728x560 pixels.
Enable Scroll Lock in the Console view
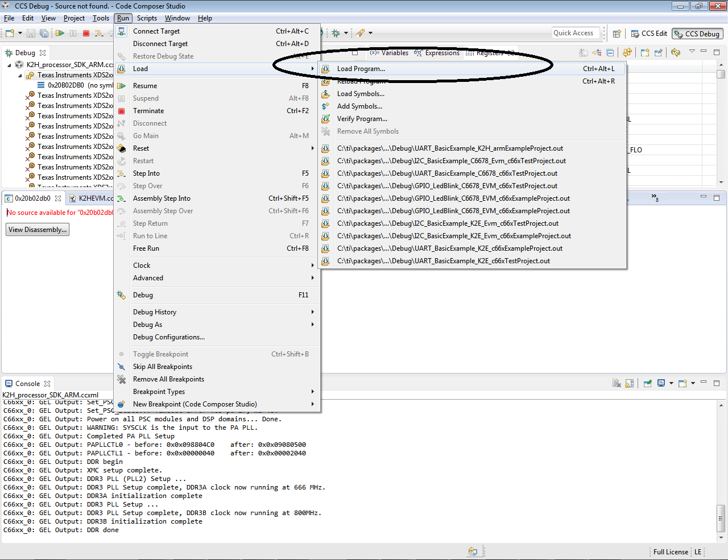click(629, 383)
